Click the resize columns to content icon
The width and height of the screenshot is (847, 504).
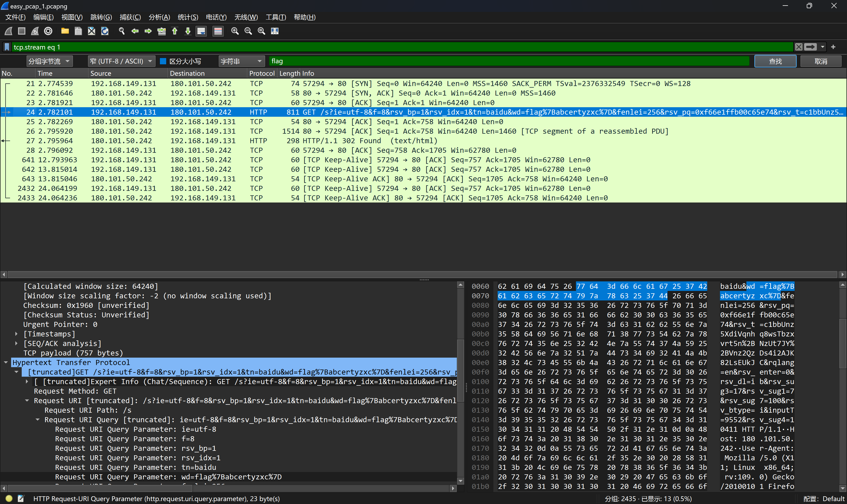(275, 31)
